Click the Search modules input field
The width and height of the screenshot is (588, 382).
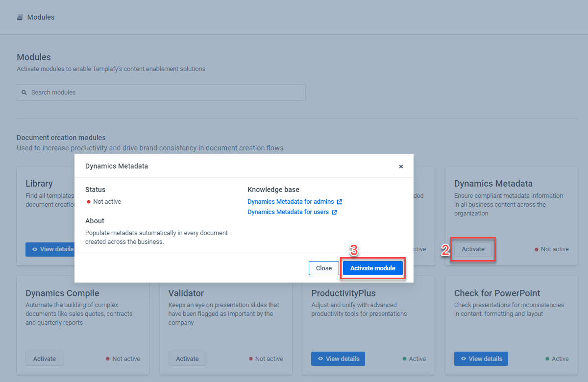pyautogui.click(x=161, y=93)
